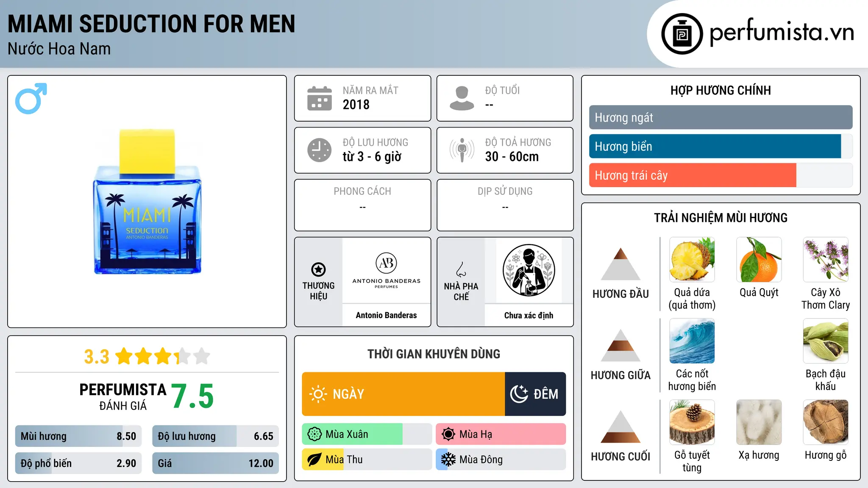Viewport: 868px width, 488px height.
Task: Click the snowflake icon for Mùa Đông
Action: 448,460
